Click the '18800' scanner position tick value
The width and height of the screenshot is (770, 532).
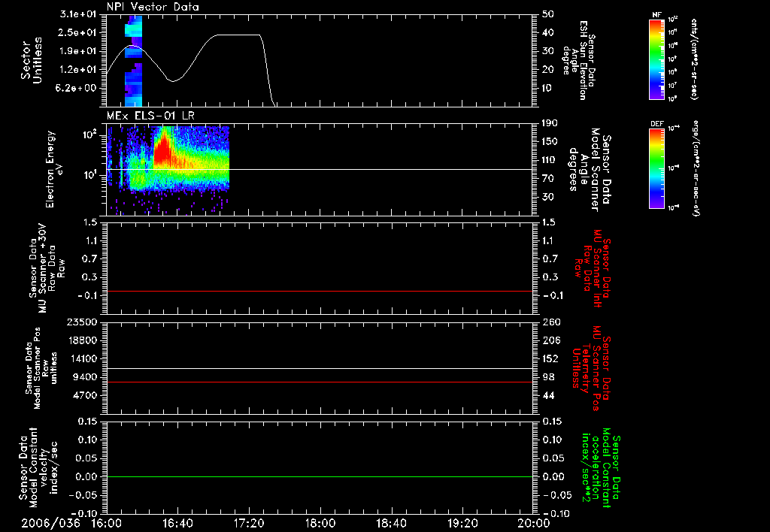coord(82,340)
